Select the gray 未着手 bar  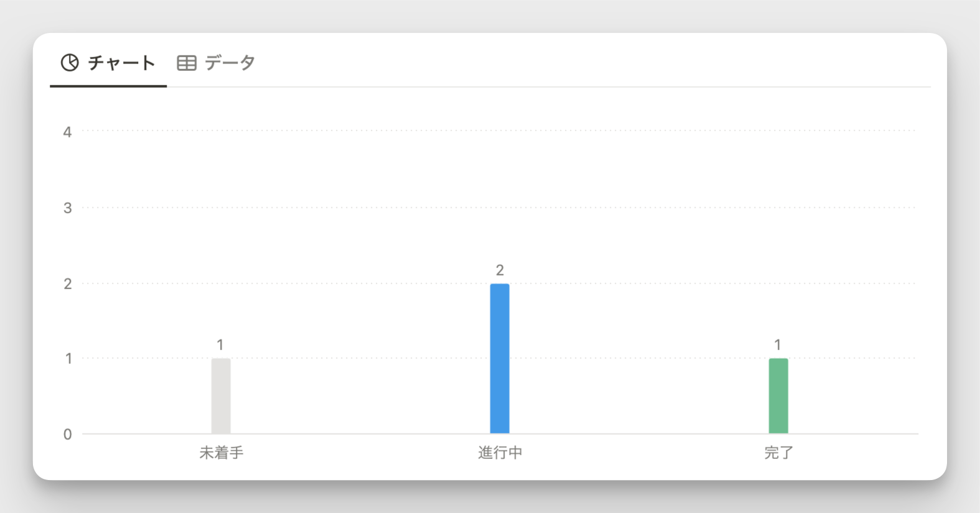(221, 396)
